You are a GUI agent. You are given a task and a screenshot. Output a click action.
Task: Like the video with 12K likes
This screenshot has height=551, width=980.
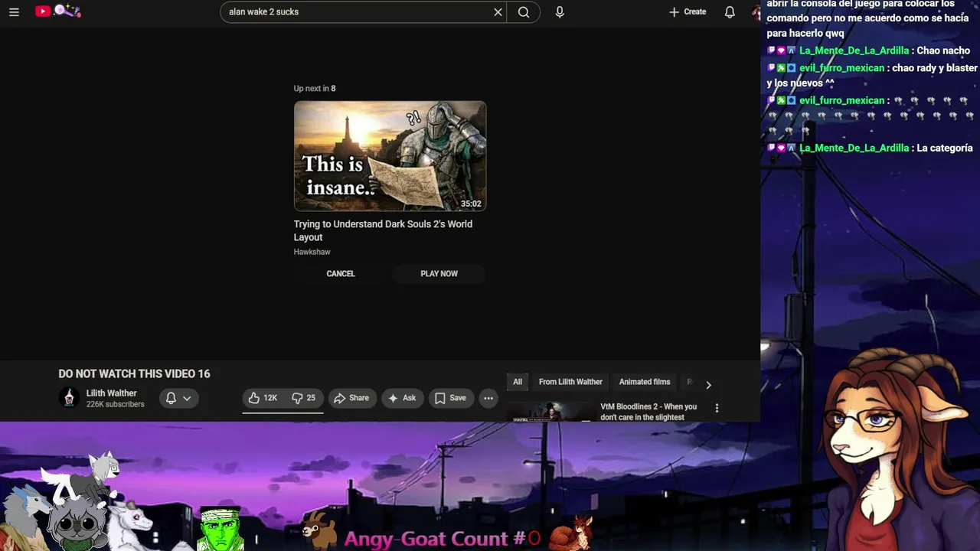point(263,398)
